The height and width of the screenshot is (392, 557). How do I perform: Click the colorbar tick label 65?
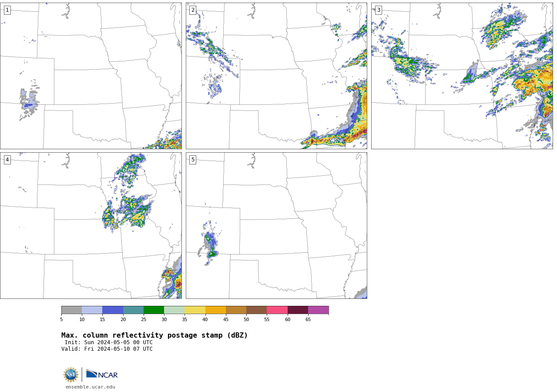[x=308, y=320]
